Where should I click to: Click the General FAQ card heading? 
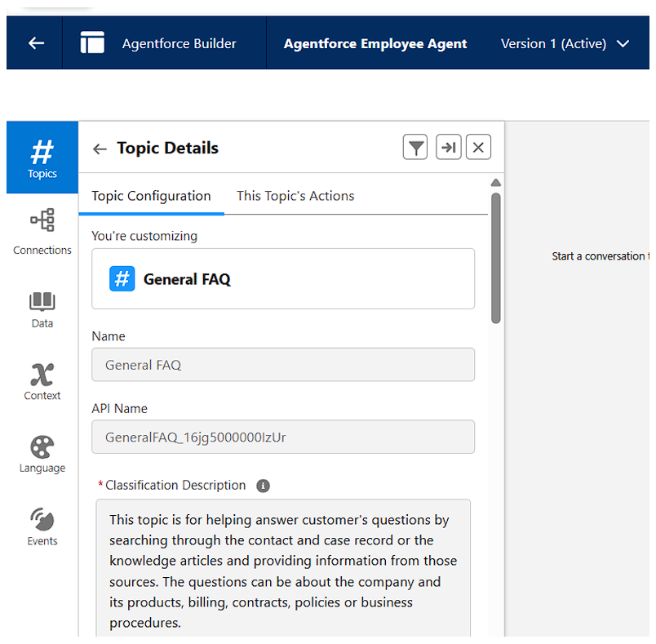pos(187,279)
